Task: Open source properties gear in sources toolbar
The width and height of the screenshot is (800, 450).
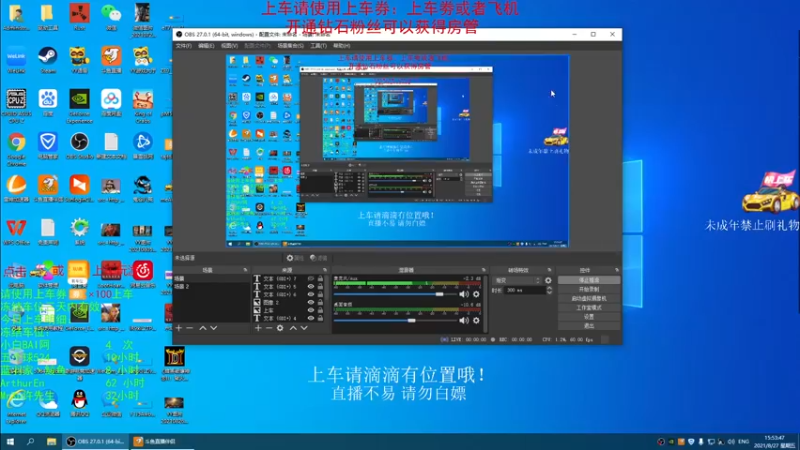Action: click(280, 328)
